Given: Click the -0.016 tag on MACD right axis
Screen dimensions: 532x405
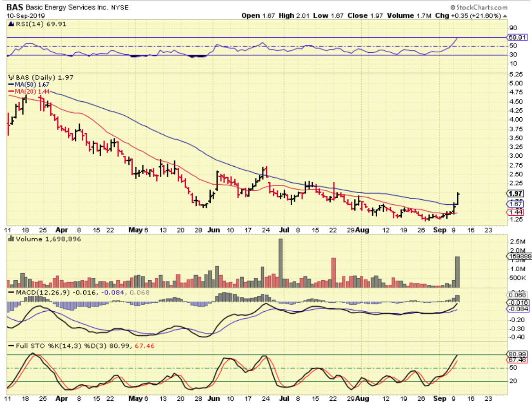Looking at the screenshot, I should tap(517, 302).
